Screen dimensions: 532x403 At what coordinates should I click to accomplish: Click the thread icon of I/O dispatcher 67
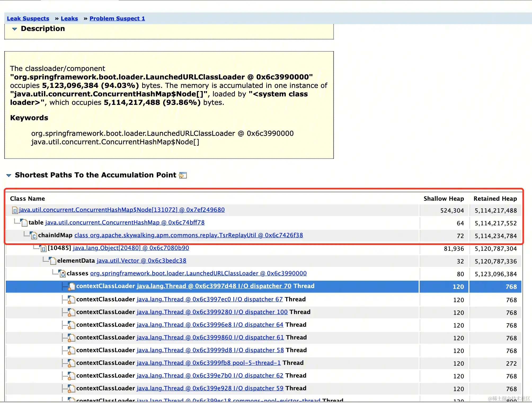71,299
